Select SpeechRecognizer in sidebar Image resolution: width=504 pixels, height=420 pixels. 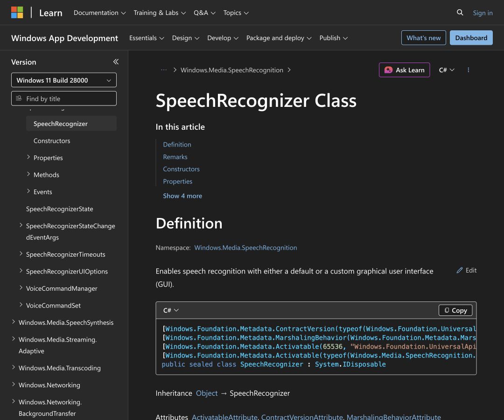tap(71, 123)
